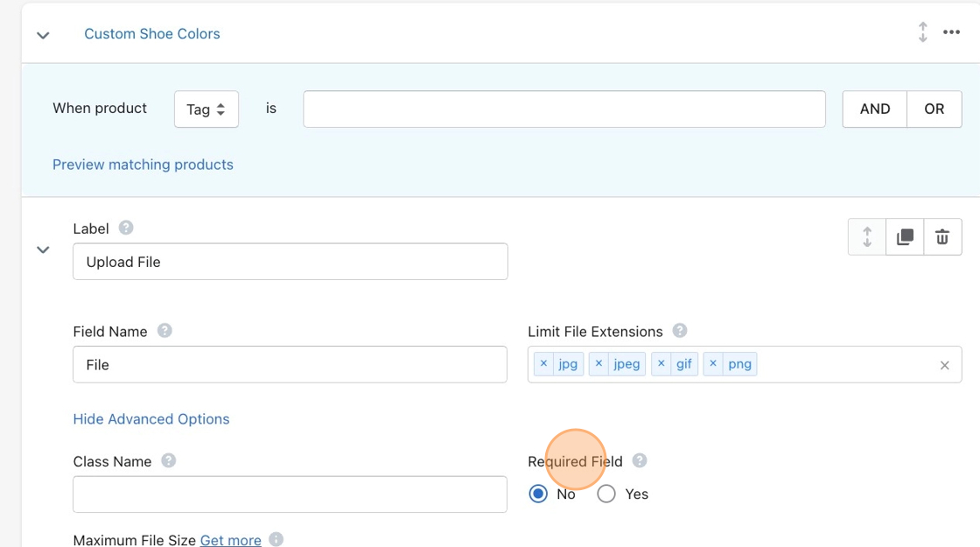Collapse the Upload File field chevron
Viewport: 980px width, 547px height.
43,250
